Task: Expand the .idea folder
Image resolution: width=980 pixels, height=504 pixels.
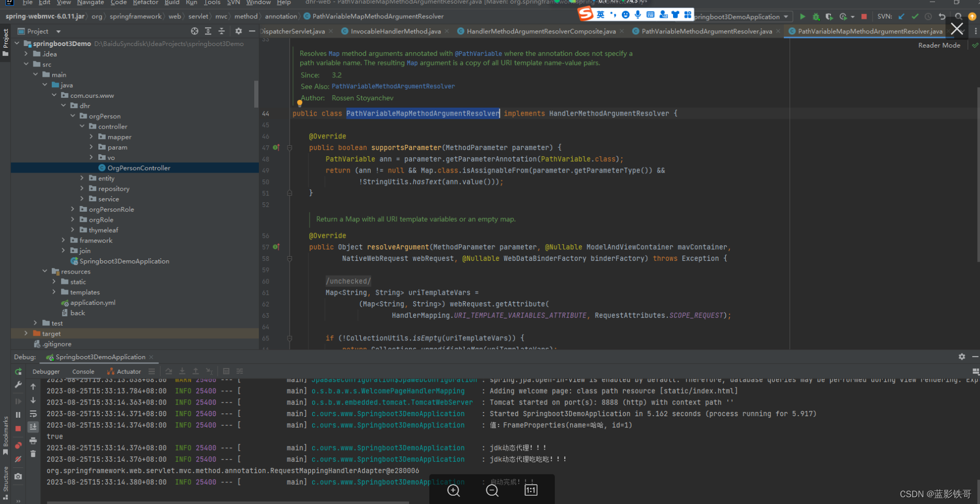Action: (26, 54)
